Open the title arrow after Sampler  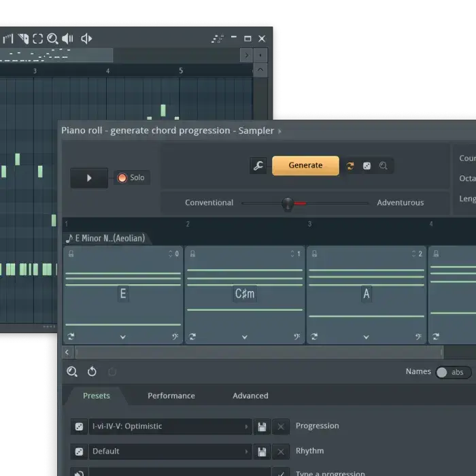click(279, 131)
